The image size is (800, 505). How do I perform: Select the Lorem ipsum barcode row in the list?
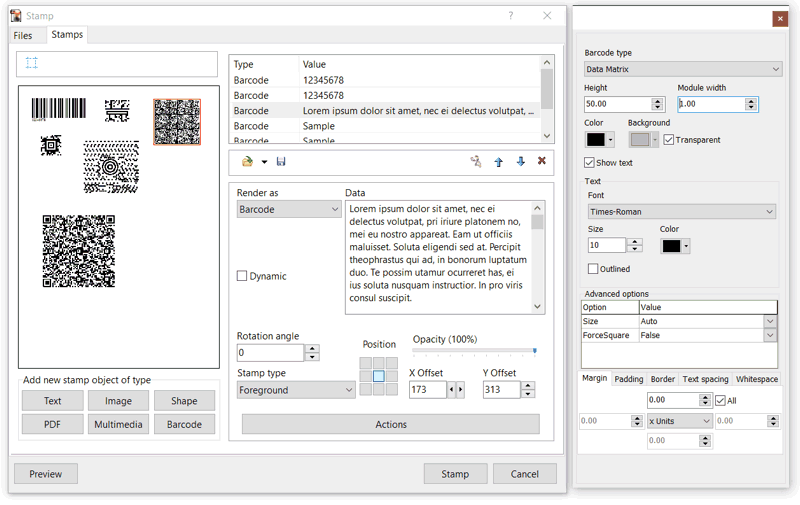click(x=385, y=111)
